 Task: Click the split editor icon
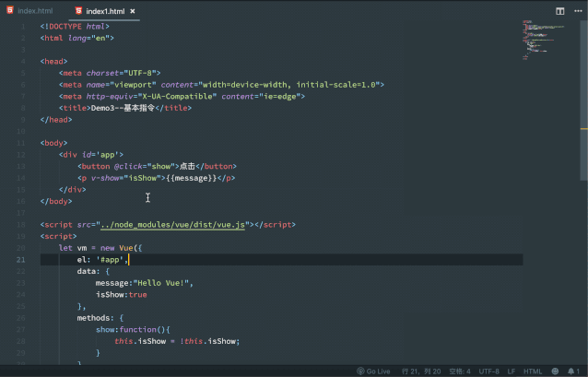559,11
